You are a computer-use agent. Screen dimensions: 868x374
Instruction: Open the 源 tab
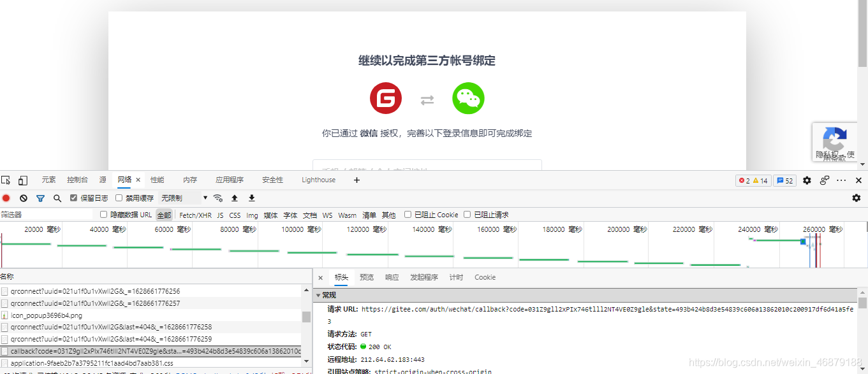(x=103, y=180)
